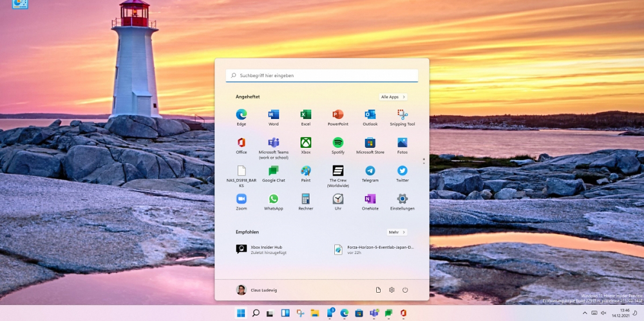
Task: Open Einstellungen from pinned apps
Action: pyautogui.click(x=402, y=202)
